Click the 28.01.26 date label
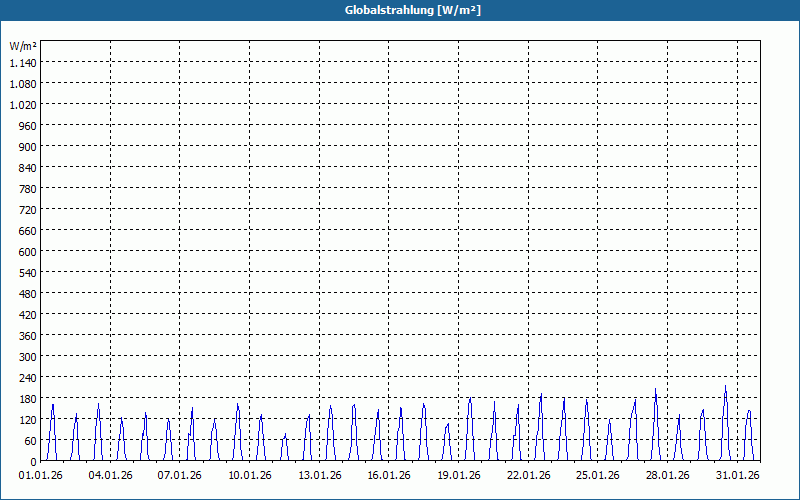 tap(667, 476)
